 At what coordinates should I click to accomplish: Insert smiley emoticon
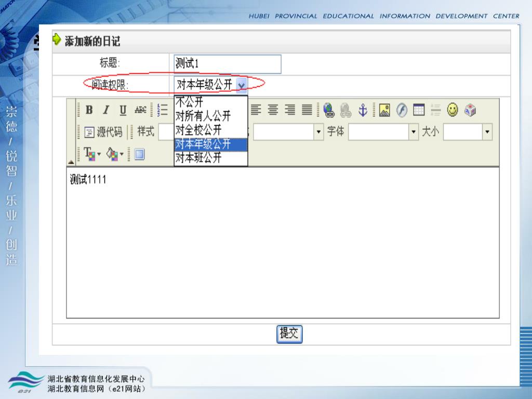pyautogui.click(x=453, y=110)
